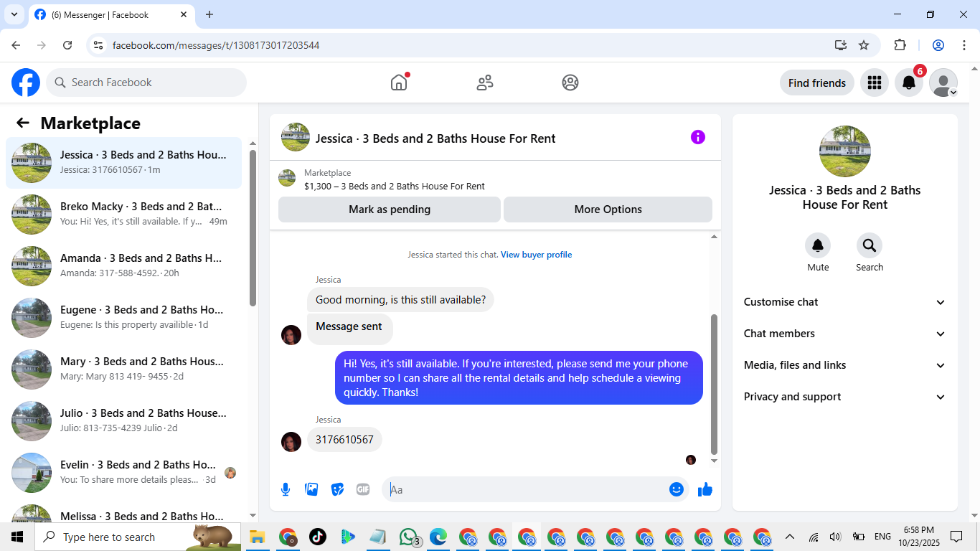
Task: Expand Chat members section
Action: tap(845, 334)
